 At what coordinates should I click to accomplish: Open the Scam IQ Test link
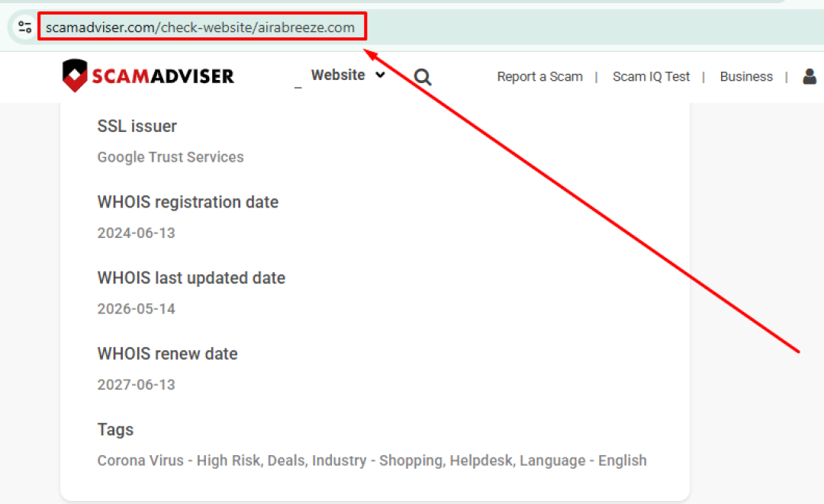pyautogui.click(x=651, y=77)
